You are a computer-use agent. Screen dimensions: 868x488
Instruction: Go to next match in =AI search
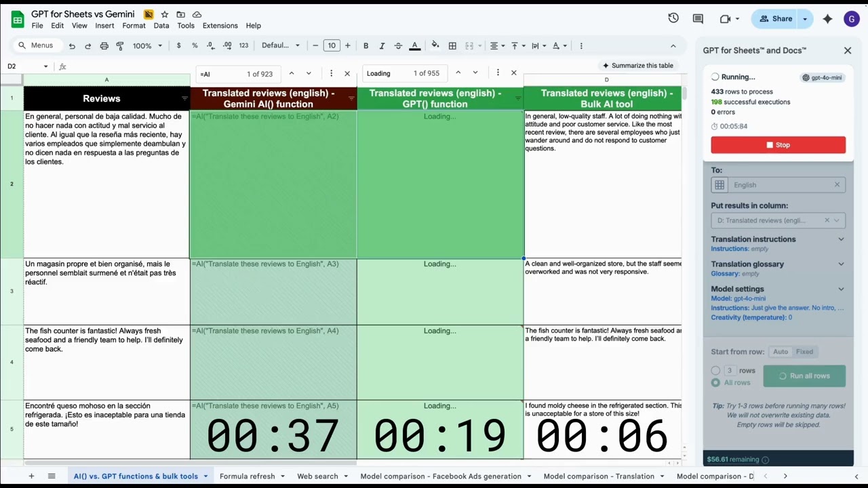[x=309, y=73]
